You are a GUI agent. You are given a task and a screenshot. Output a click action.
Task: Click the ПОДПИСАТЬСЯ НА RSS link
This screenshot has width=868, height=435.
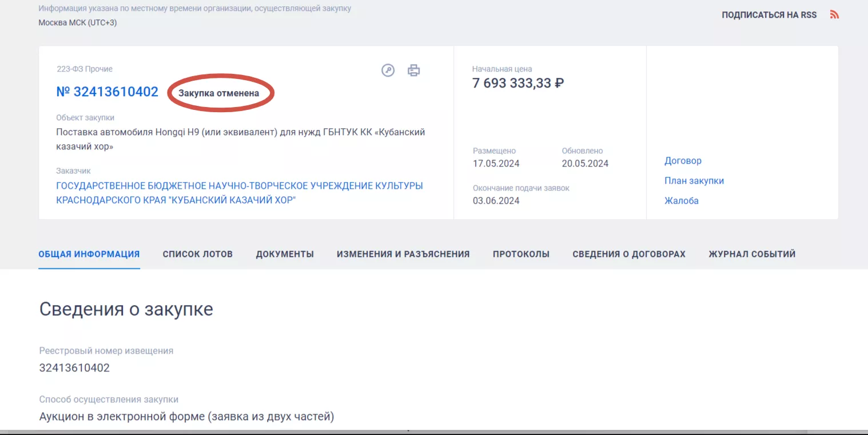click(769, 15)
